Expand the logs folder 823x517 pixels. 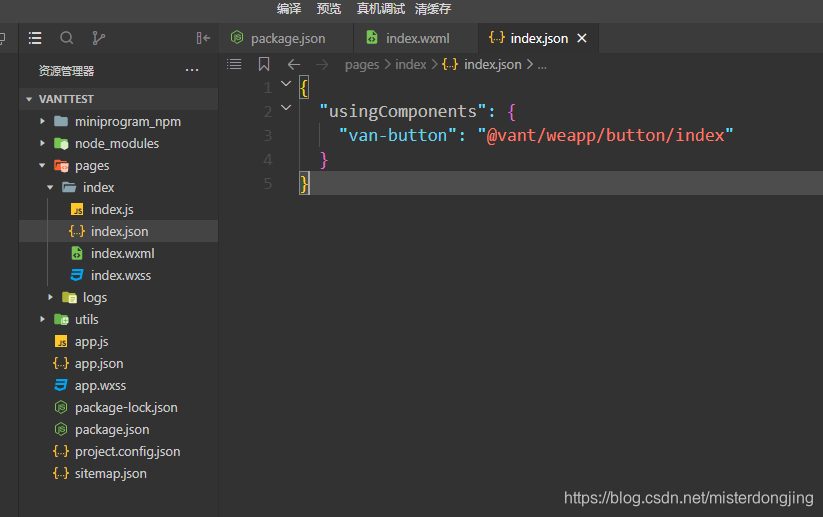(50, 297)
